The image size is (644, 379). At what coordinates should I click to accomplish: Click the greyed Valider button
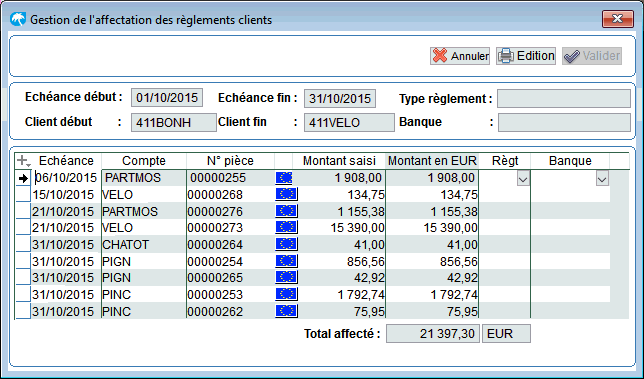(592, 56)
